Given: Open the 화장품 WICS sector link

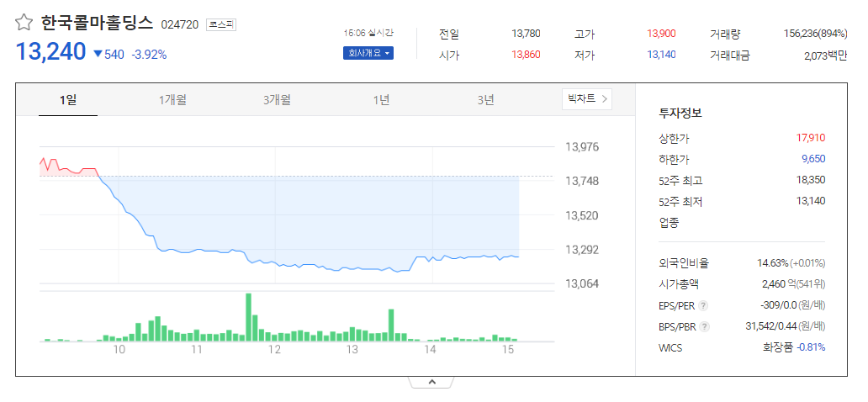Looking at the screenshot, I should (x=778, y=347).
